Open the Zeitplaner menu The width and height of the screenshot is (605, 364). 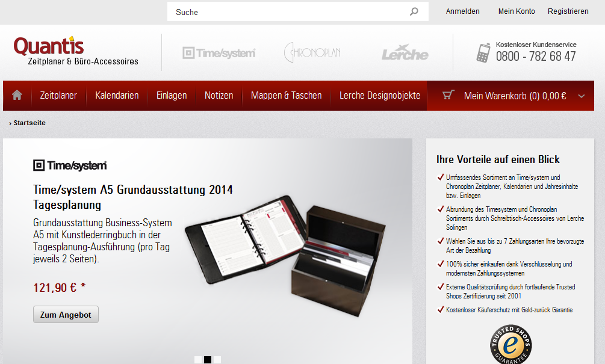coord(58,95)
